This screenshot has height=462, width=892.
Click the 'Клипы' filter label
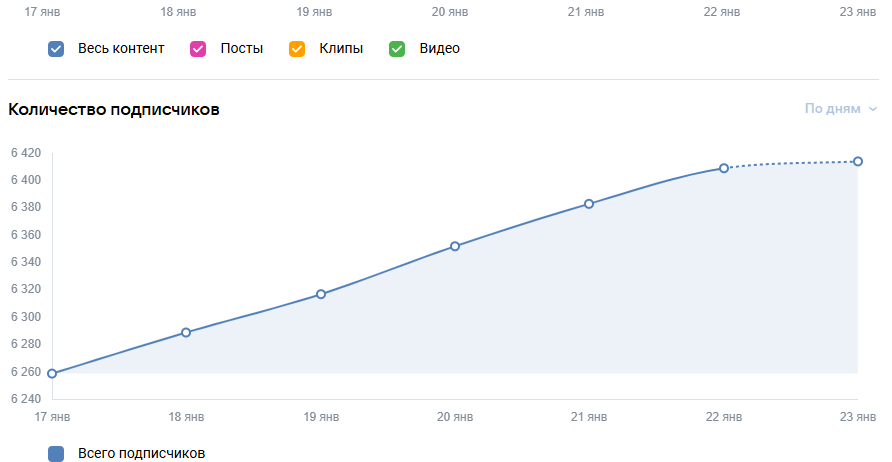pos(341,48)
